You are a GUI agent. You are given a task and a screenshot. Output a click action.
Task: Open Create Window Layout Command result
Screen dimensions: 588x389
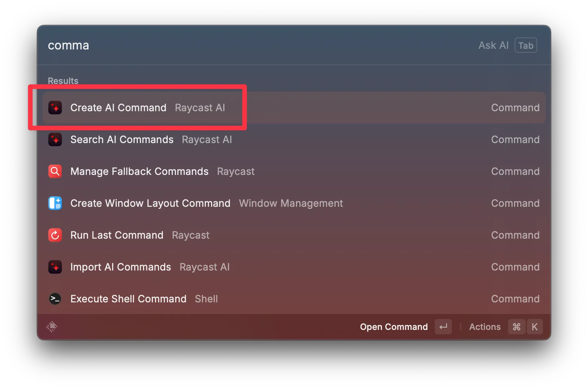click(x=294, y=203)
